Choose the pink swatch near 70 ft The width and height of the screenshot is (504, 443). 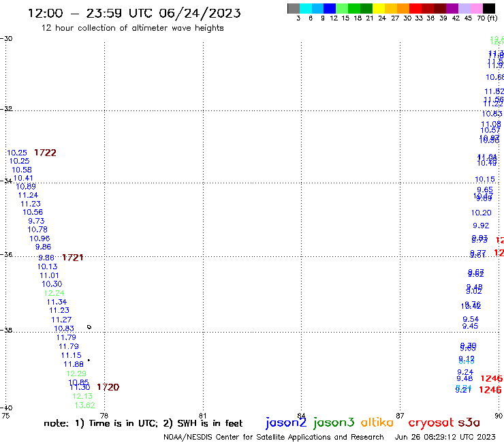(476, 8)
